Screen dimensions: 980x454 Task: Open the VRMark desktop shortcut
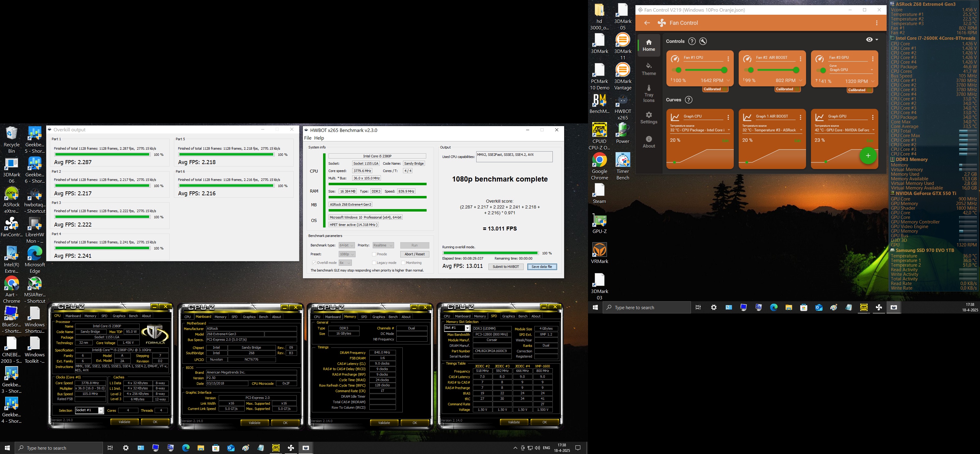(x=599, y=253)
